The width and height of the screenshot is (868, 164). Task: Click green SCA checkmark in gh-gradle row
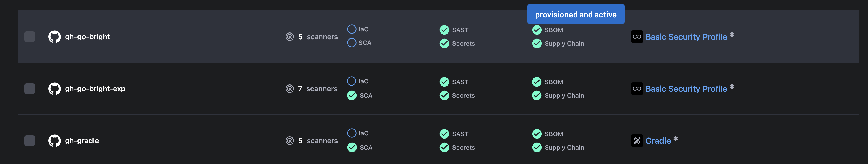coord(352,148)
